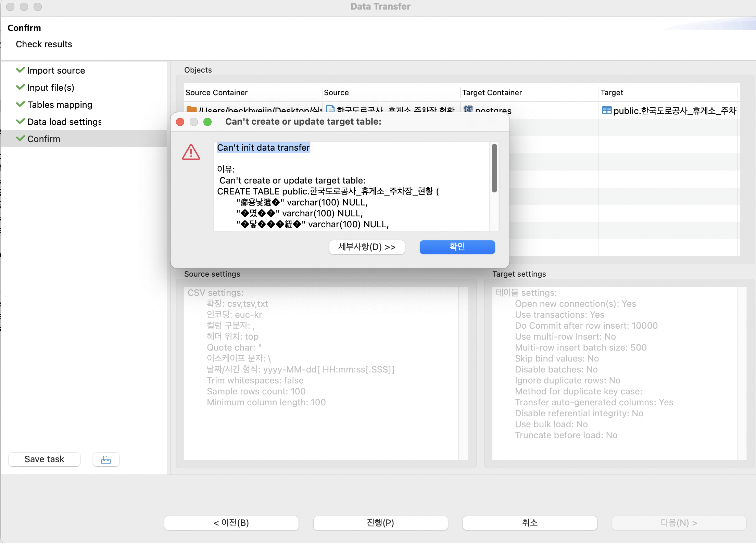
Task: Click "Truncate before load: No" setting text
Action: coord(566,435)
